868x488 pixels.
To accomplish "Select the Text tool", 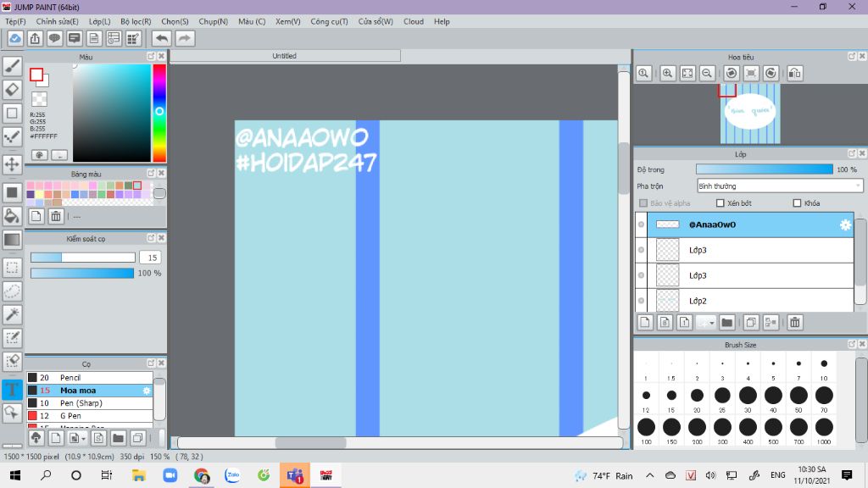I will coord(12,389).
